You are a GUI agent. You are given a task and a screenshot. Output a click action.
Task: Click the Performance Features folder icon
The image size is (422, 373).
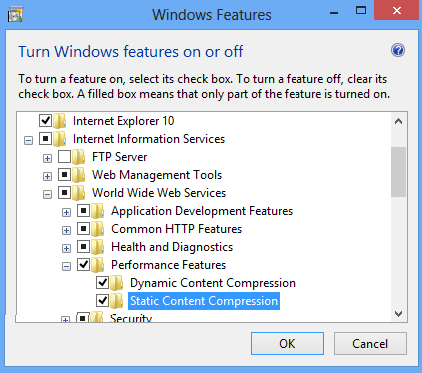[x=98, y=265]
